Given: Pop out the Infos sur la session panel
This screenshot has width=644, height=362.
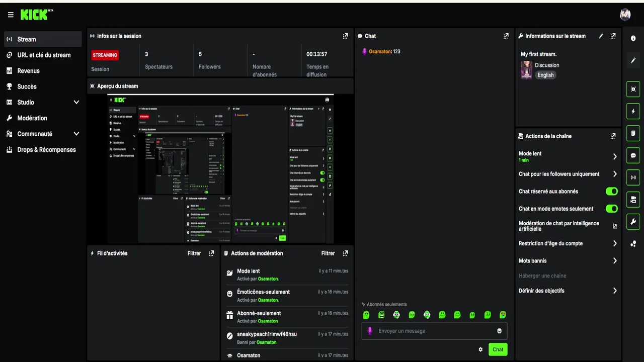Looking at the screenshot, I should [x=345, y=36].
